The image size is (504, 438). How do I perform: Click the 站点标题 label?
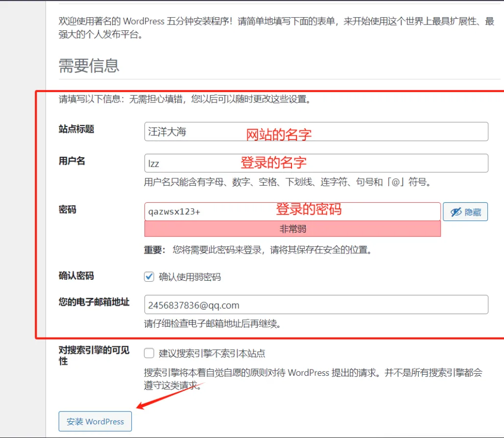coord(76,129)
